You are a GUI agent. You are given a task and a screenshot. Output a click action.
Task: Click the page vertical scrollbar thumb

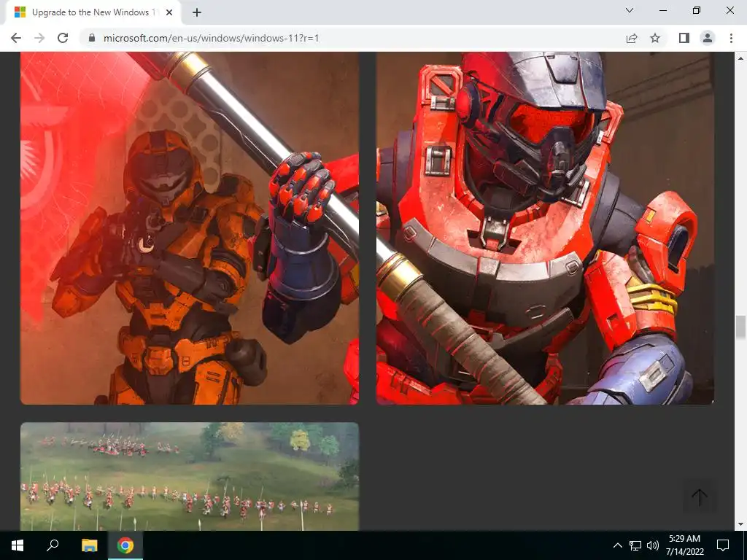click(x=740, y=327)
